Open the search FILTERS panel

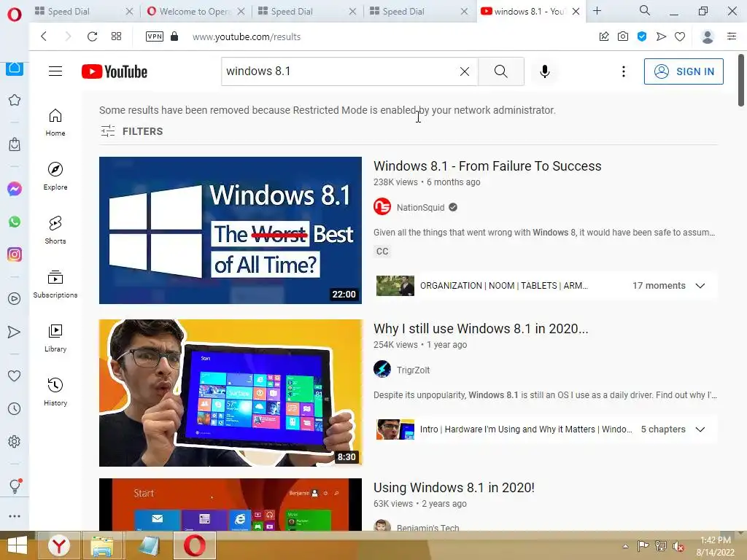point(132,131)
